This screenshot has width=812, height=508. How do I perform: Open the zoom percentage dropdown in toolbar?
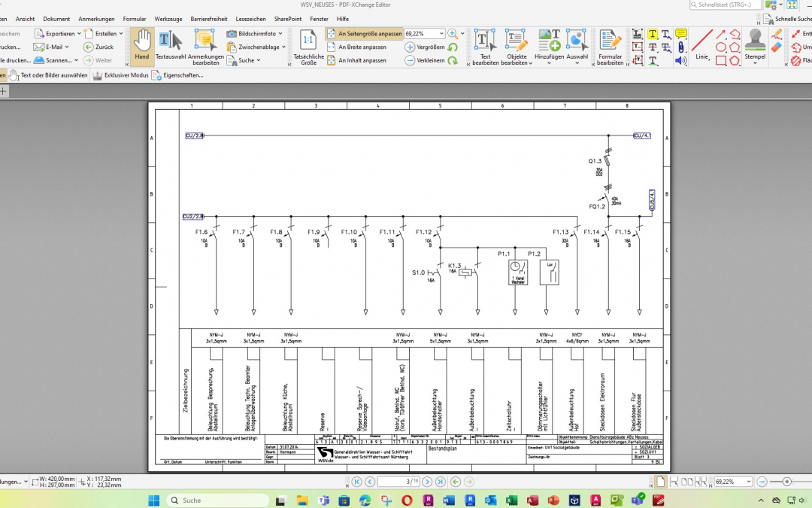(441, 34)
